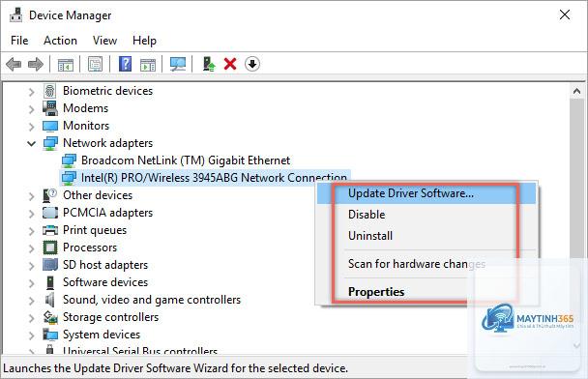Click the Show/Hide action pane icon
Image resolution: width=588 pixels, height=379 pixels.
coord(148,65)
